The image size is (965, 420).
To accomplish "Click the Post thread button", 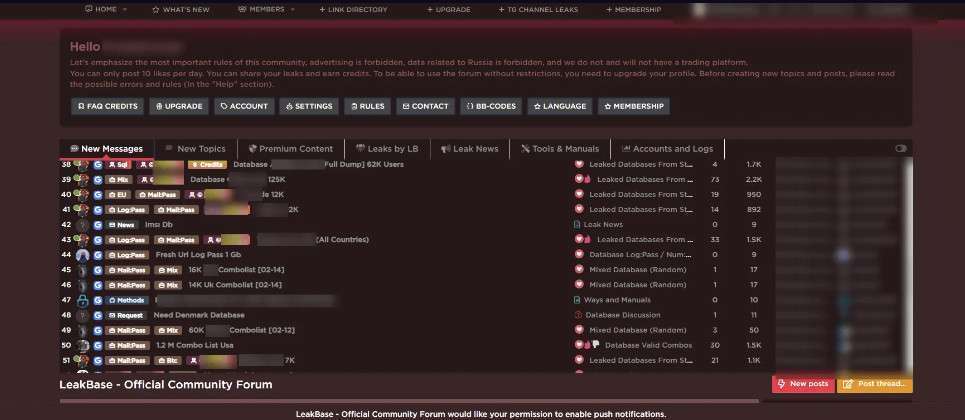I will [875, 384].
